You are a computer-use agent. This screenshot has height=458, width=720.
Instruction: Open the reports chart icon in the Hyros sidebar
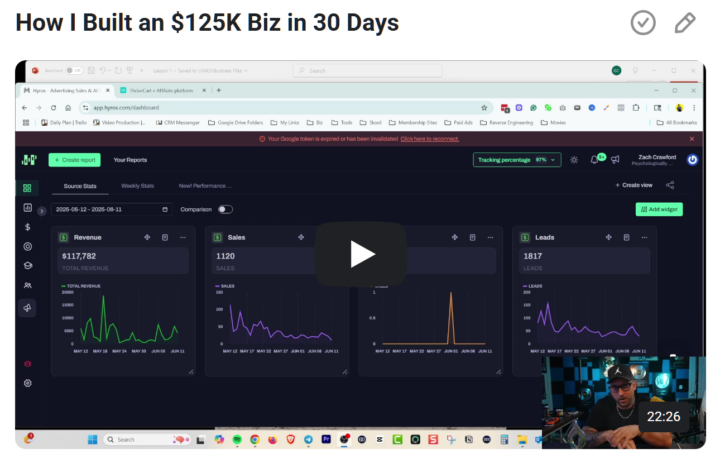click(x=28, y=208)
